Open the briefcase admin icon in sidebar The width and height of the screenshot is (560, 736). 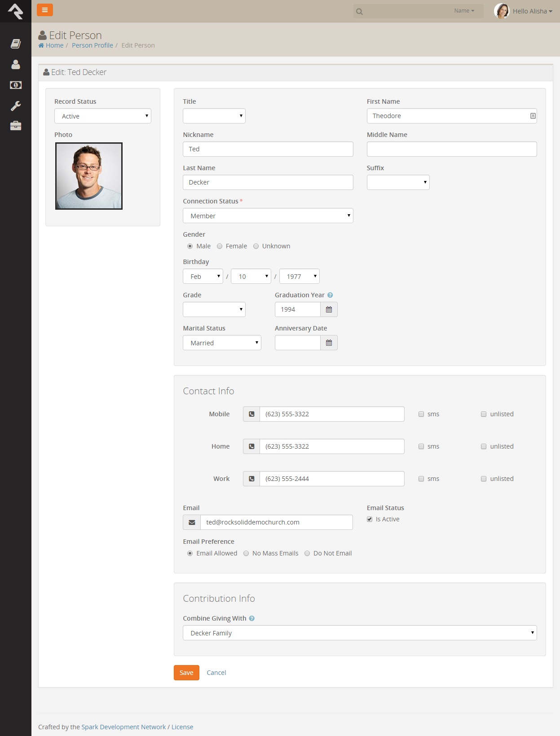point(16,126)
